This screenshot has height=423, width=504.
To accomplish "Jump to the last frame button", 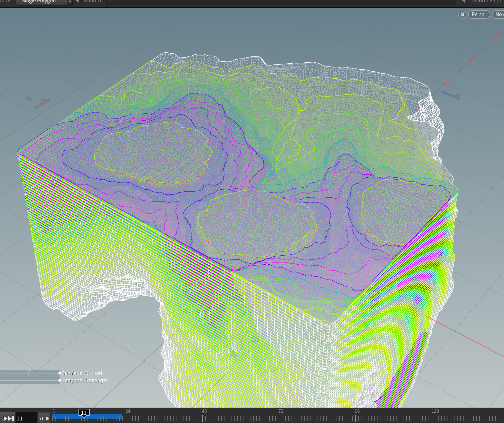I will click(x=9, y=418).
